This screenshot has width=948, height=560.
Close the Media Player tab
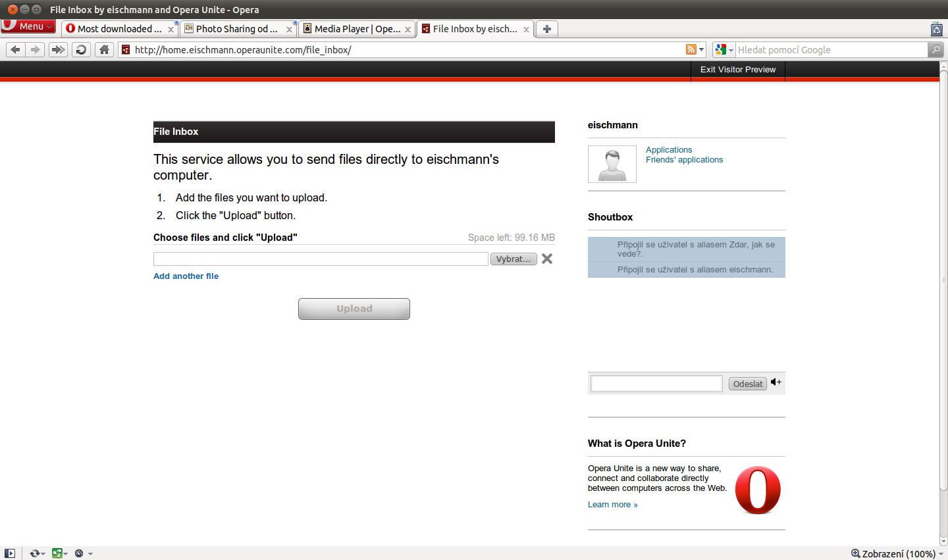(x=408, y=30)
